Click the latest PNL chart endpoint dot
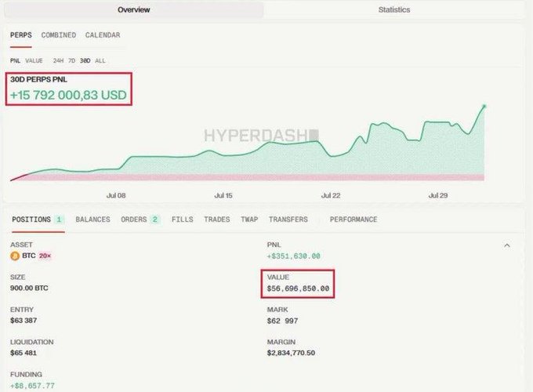Image resolution: width=533 pixels, height=392 pixels. [484, 107]
